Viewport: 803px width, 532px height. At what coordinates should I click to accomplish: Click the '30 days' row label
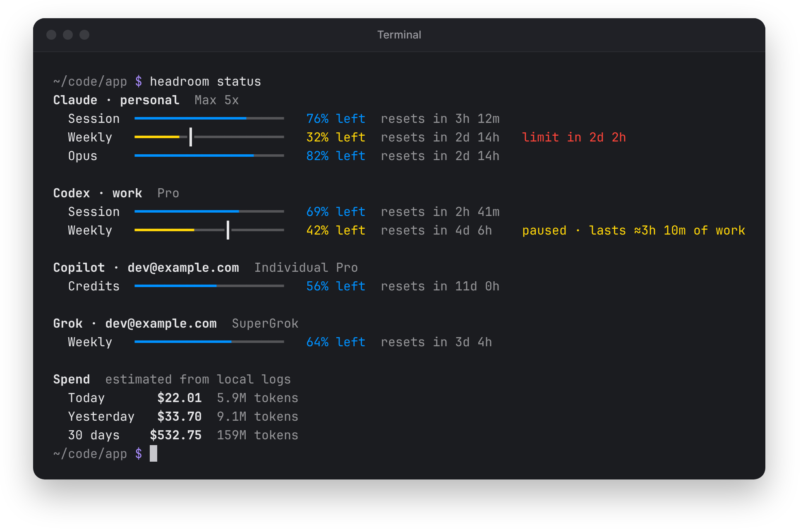(x=94, y=435)
